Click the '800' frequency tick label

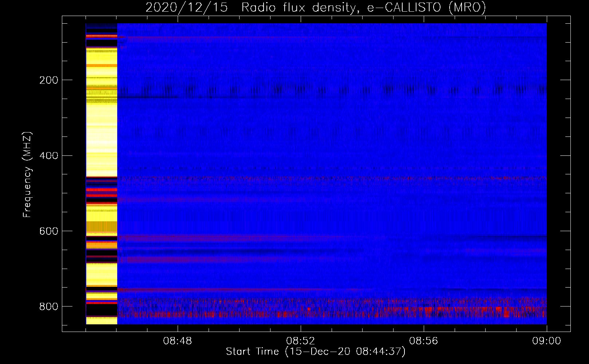pyautogui.click(x=48, y=306)
